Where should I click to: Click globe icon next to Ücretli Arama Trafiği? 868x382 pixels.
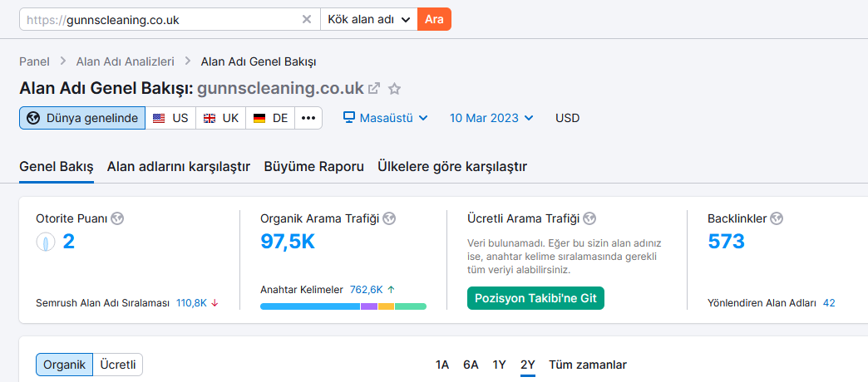(x=589, y=218)
